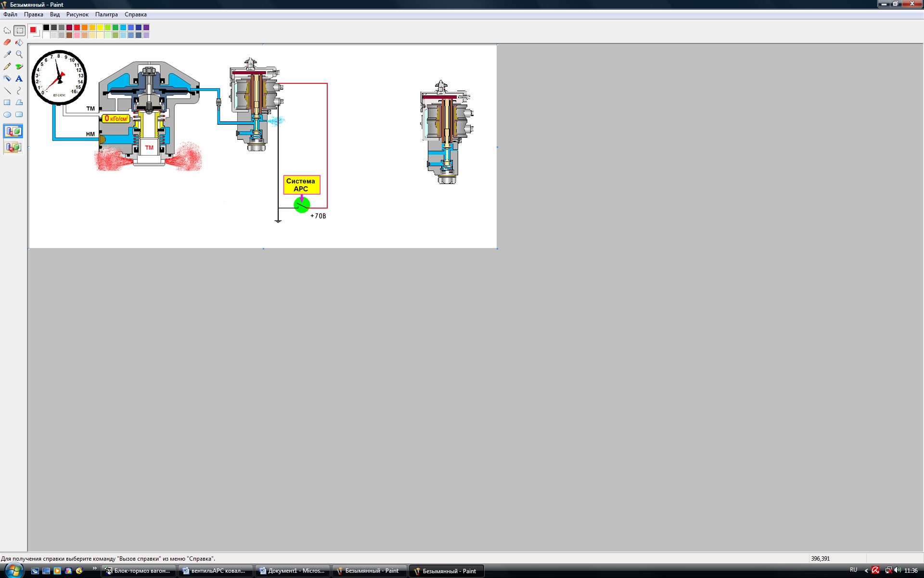Image resolution: width=924 pixels, height=578 pixels.
Task: Expand the Вид menu
Action: (x=55, y=14)
